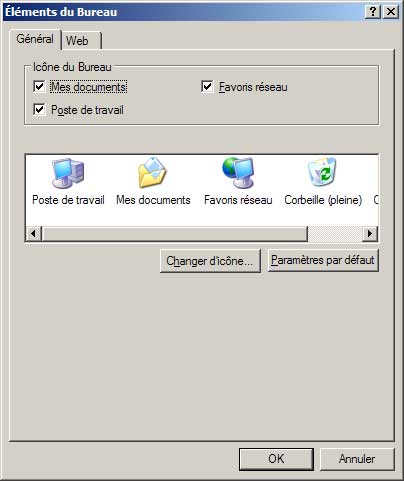
Task: Click the horizontal scrollbar thumb
Action: coord(174,233)
